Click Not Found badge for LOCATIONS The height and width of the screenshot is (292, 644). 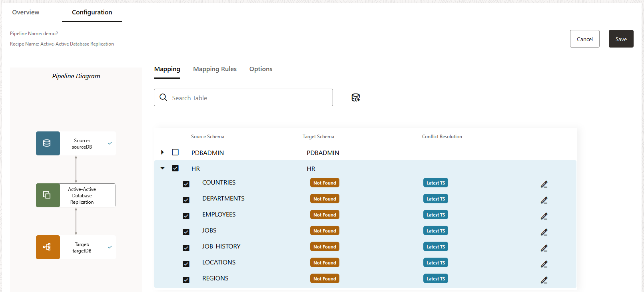click(325, 262)
